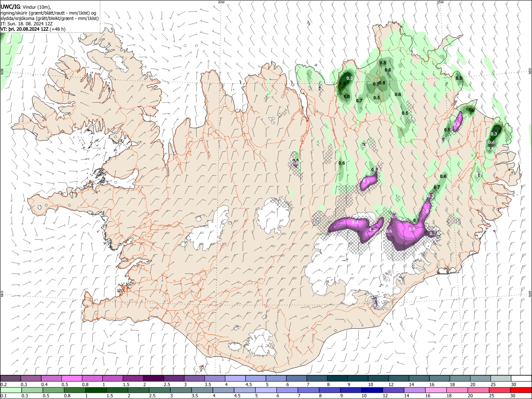Click the 'rigning/skúrir' legend description line
This screenshot has width=532, height=399.
click(48, 13)
